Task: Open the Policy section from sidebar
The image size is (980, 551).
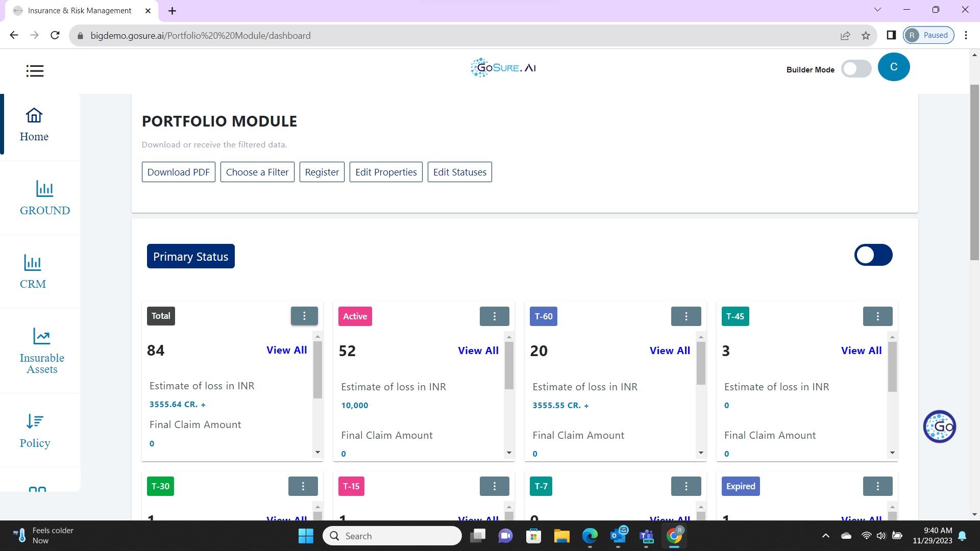Action: 34,430
